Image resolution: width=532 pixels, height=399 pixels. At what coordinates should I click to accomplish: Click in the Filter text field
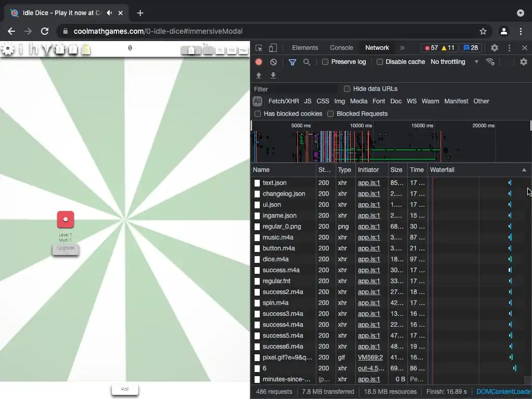[295, 89]
